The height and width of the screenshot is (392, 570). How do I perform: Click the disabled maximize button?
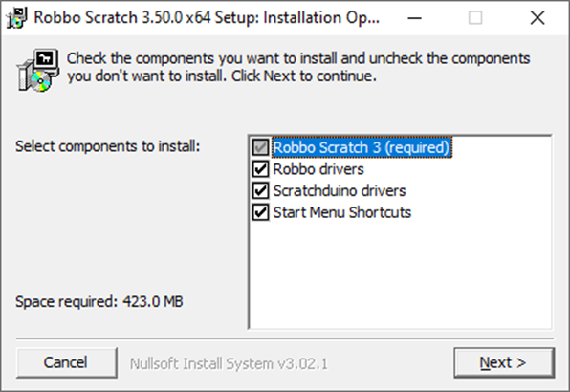(x=475, y=17)
